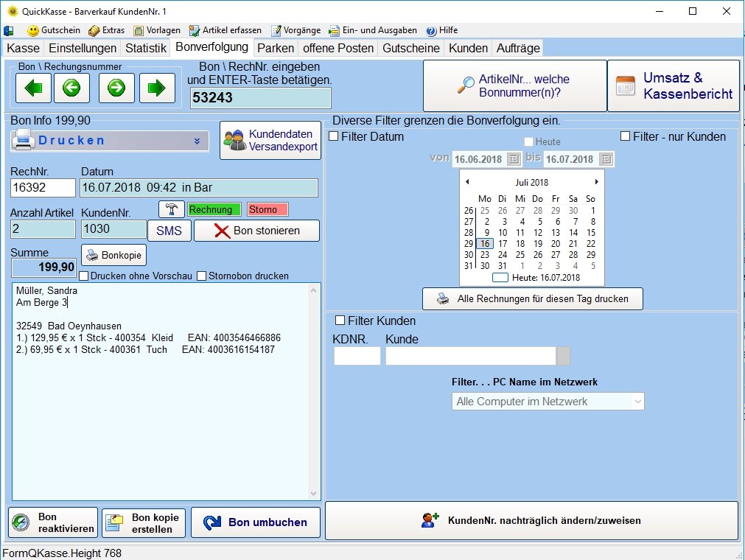Open the PC Name im Netzwerk combo box

548,402
